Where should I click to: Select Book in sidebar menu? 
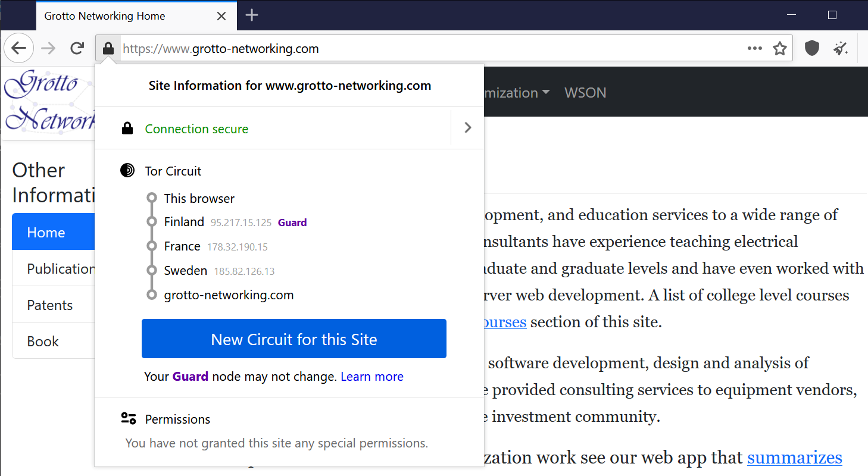point(43,342)
